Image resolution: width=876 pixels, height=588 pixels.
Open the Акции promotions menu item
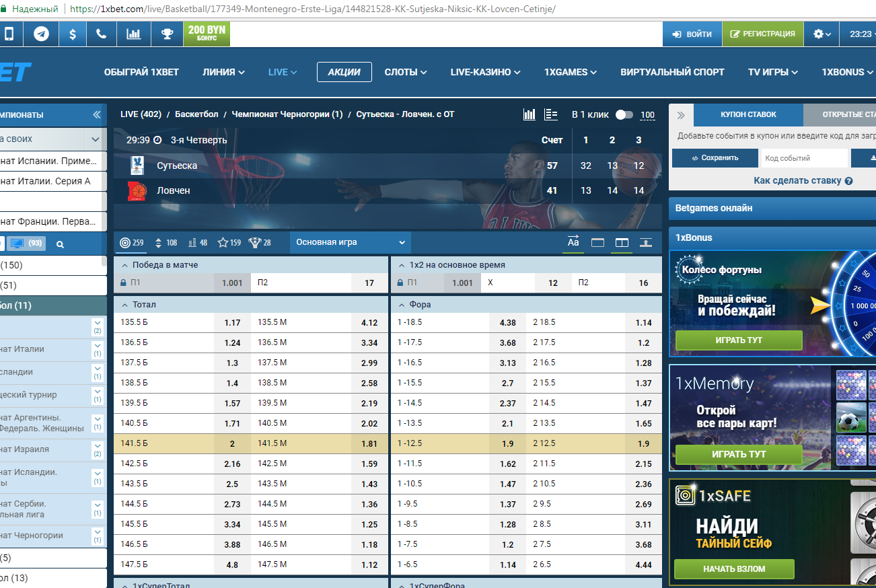point(344,72)
